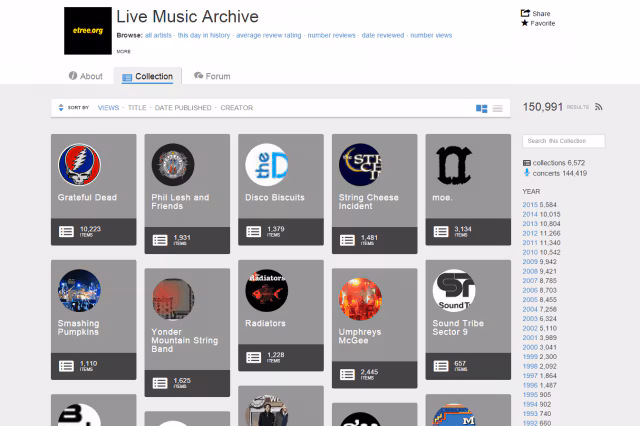Click the etree.org logo image

click(88, 31)
